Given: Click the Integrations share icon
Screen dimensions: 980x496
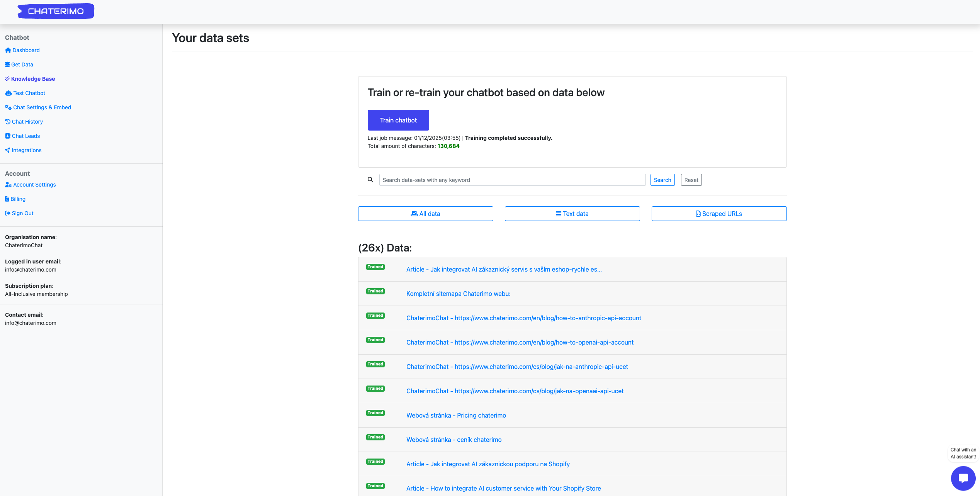Looking at the screenshot, I should point(7,150).
